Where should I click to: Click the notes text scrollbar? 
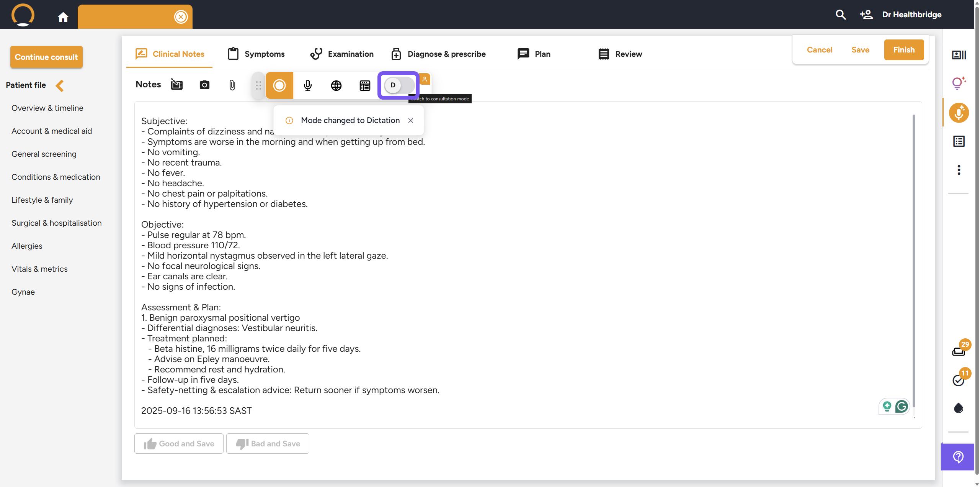(914, 261)
